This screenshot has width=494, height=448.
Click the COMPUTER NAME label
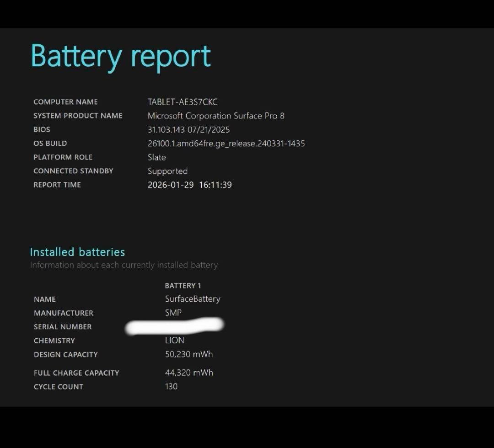coord(65,102)
